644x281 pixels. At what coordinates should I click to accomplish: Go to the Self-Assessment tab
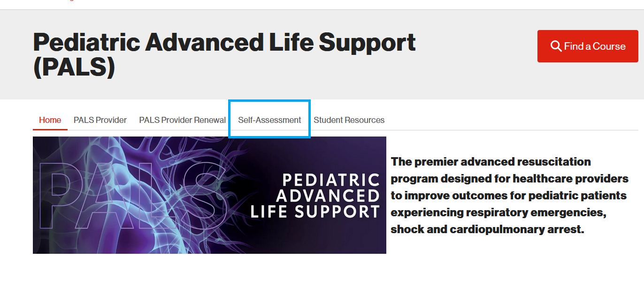click(269, 120)
